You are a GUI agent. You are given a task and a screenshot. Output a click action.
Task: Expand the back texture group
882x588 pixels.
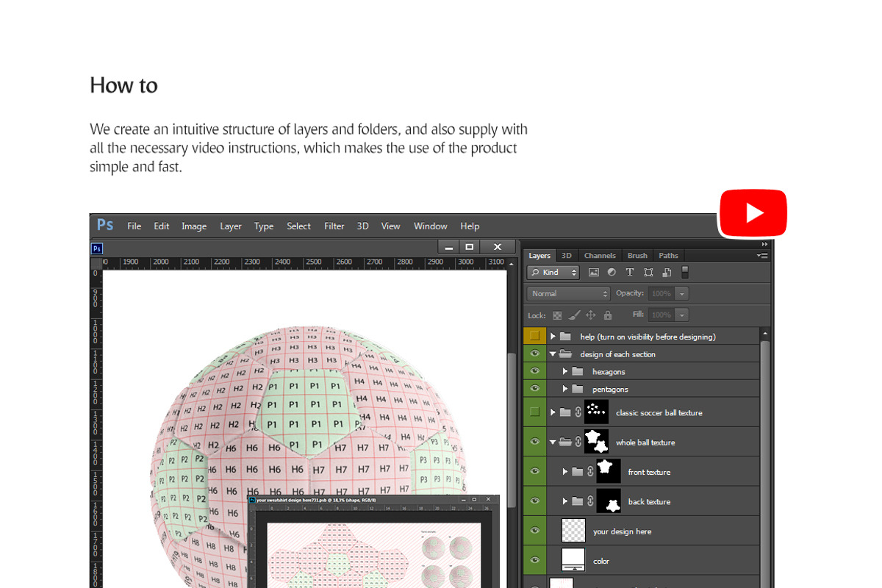click(x=565, y=501)
